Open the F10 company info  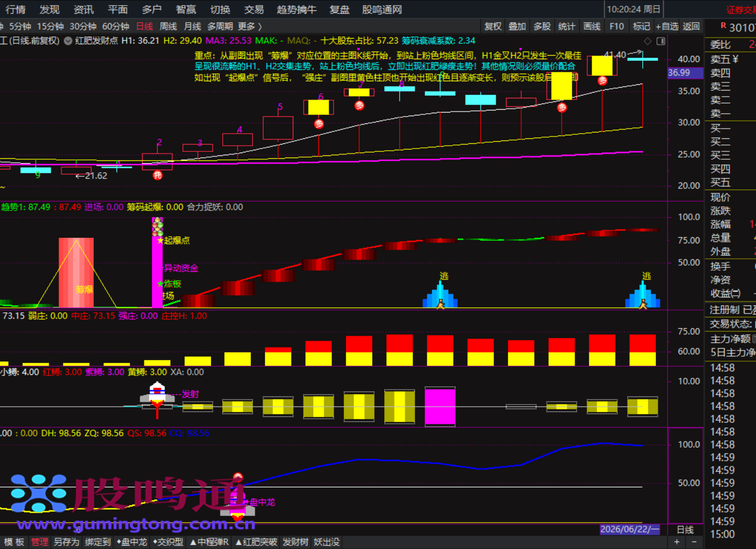pyautogui.click(x=617, y=27)
